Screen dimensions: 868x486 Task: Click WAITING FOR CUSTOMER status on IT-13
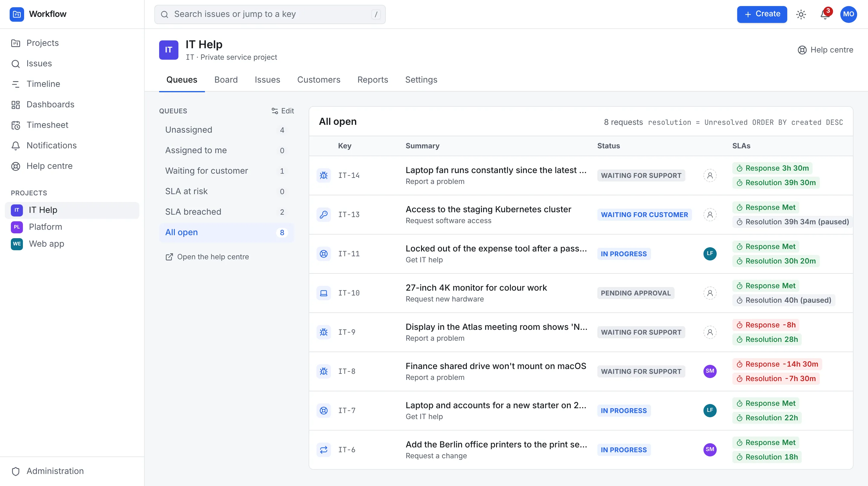click(x=644, y=214)
